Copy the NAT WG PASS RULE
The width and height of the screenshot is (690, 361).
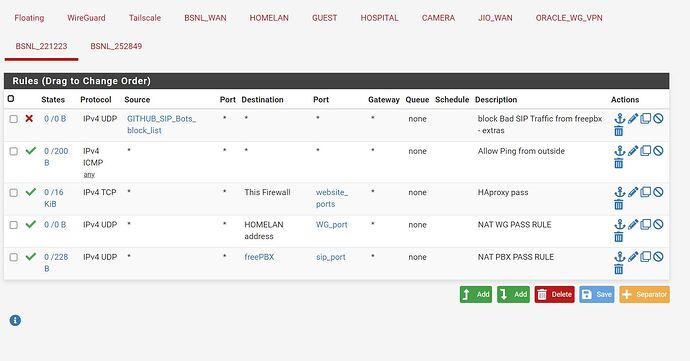[646, 225]
